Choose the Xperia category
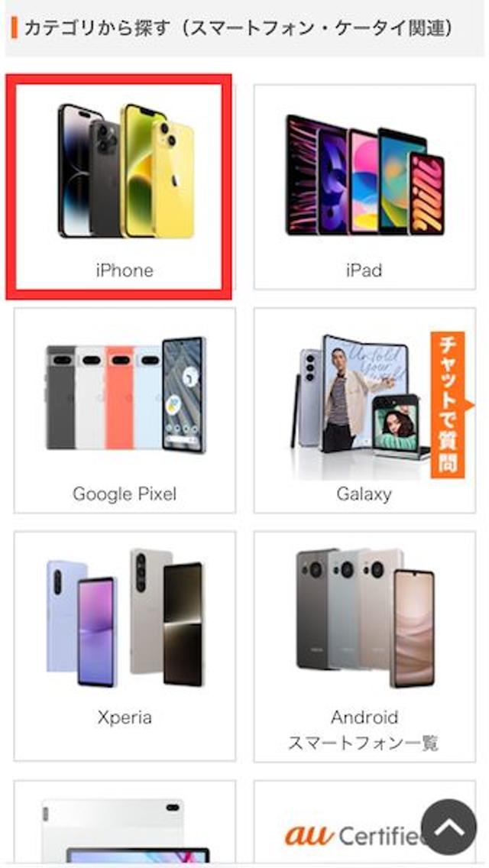This screenshot has height=868, width=489. pos(125,646)
